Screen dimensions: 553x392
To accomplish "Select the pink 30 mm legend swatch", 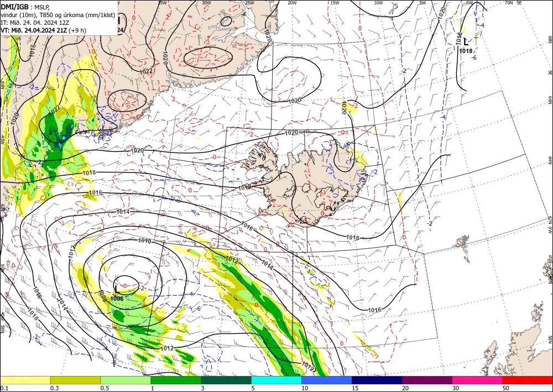I will [478, 380].
